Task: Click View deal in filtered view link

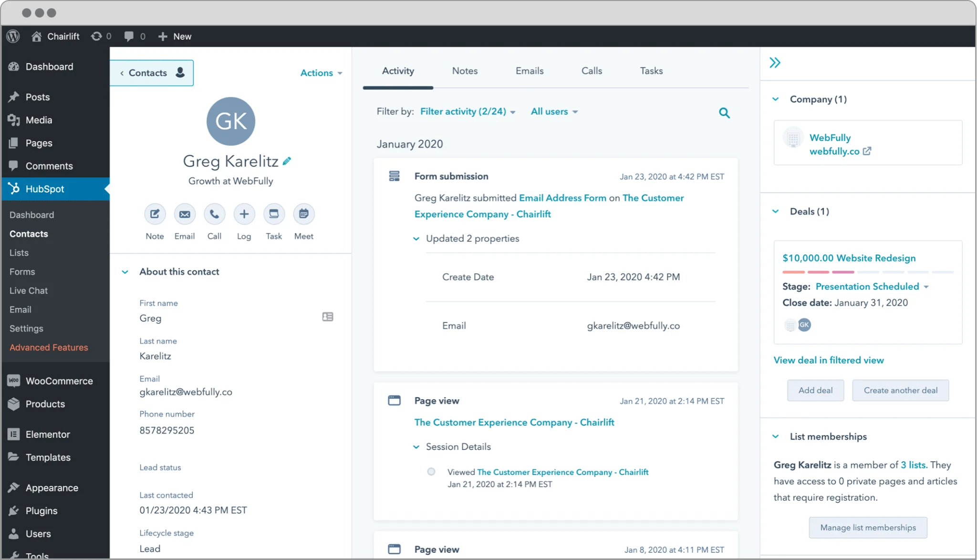Action: click(829, 360)
